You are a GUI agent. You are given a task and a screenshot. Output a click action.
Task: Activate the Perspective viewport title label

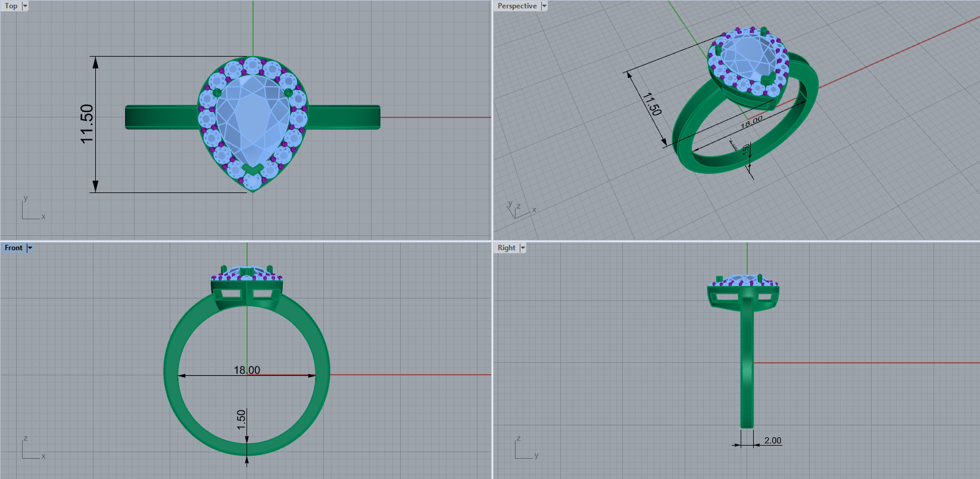pos(517,6)
